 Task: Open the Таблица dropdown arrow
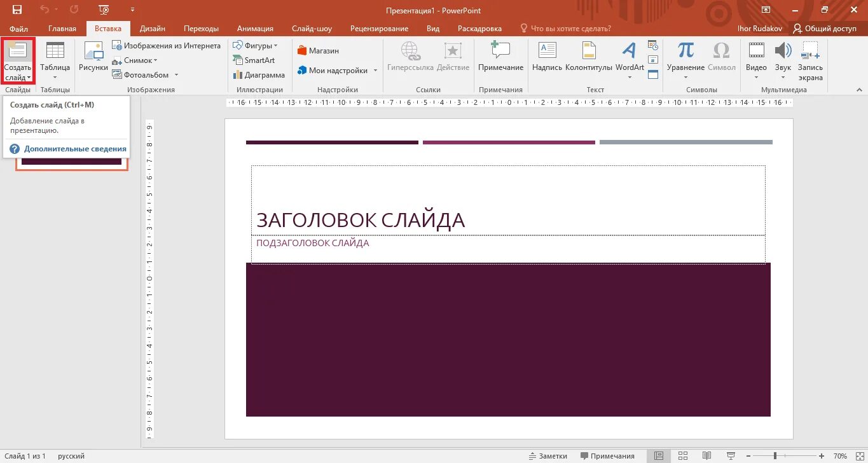[x=55, y=78]
